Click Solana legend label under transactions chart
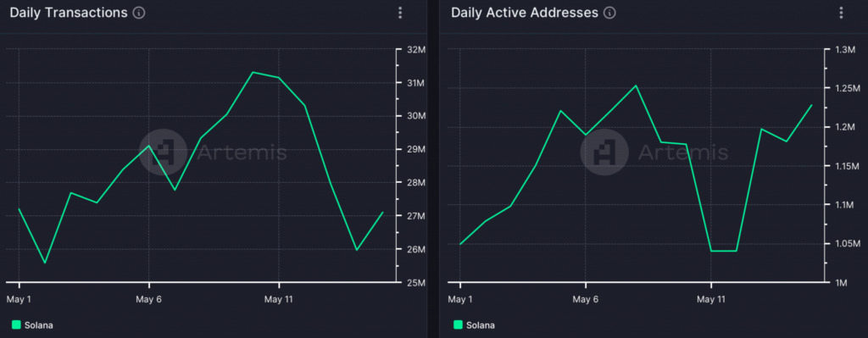 [39, 325]
